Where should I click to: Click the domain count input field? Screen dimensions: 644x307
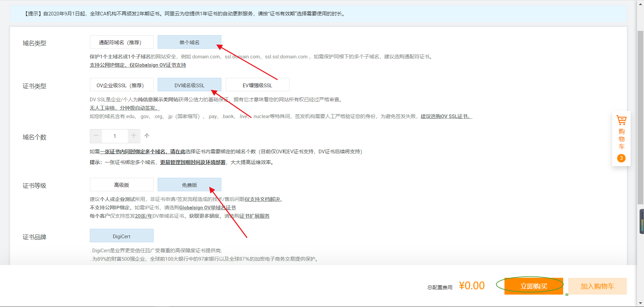coord(115,136)
